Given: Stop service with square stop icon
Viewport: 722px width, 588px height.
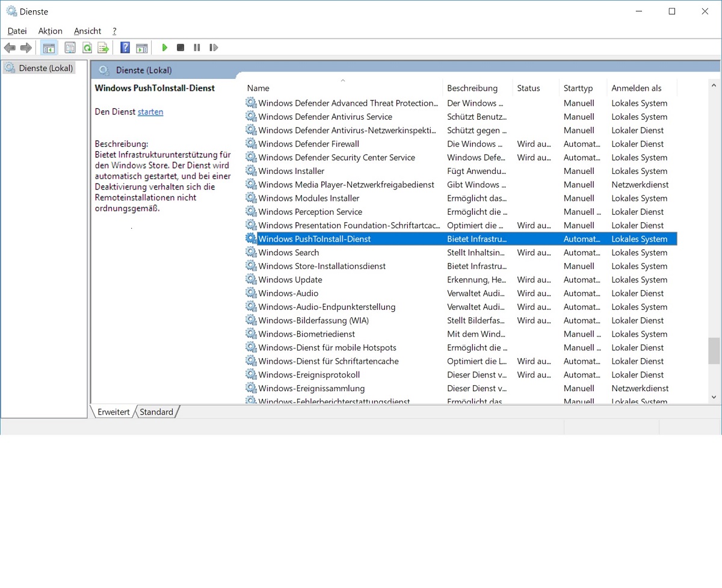Looking at the screenshot, I should click(180, 48).
